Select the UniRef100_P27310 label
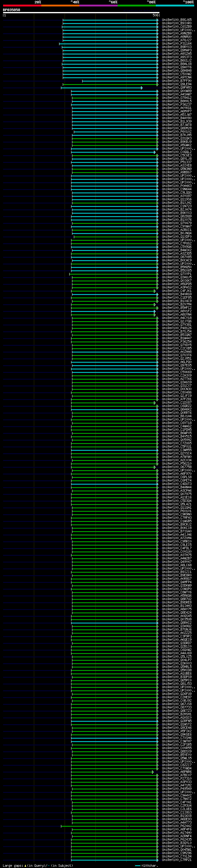 click(x=177, y=778)
